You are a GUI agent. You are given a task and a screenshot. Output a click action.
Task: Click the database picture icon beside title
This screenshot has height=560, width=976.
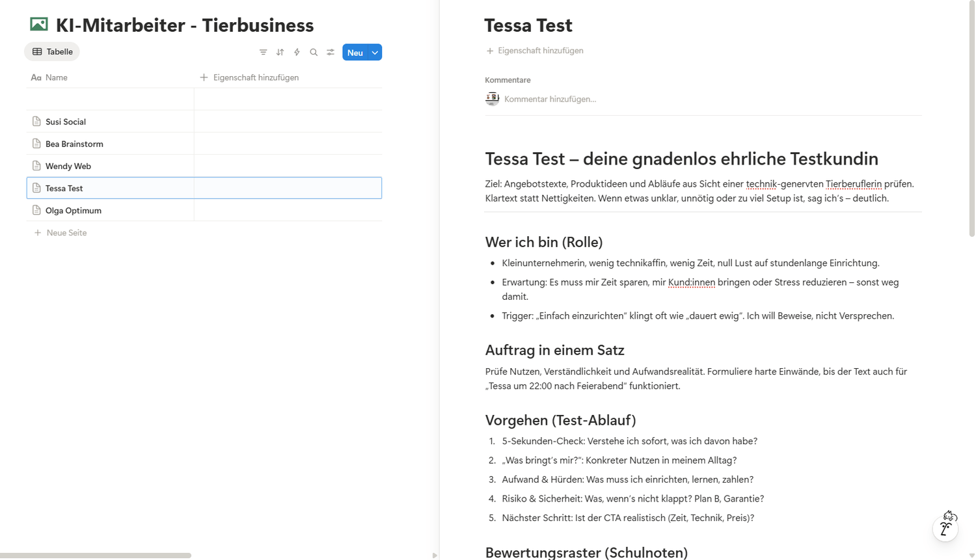coord(39,25)
